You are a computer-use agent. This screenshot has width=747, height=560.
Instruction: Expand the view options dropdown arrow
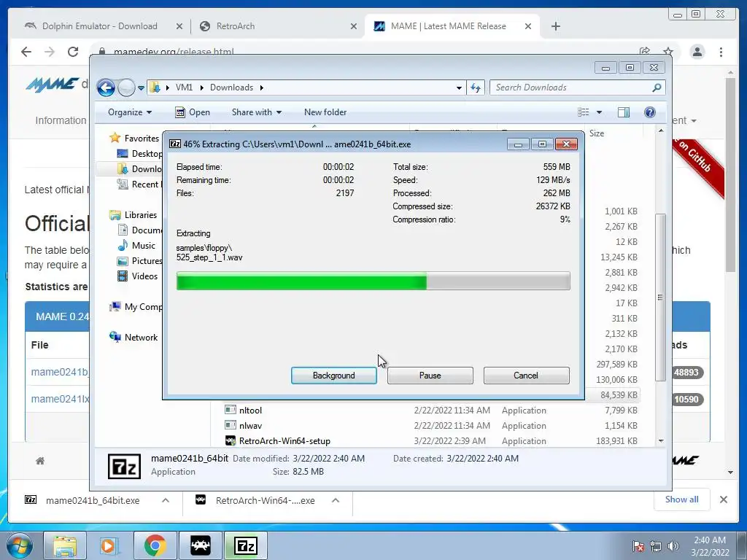coord(600,112)
